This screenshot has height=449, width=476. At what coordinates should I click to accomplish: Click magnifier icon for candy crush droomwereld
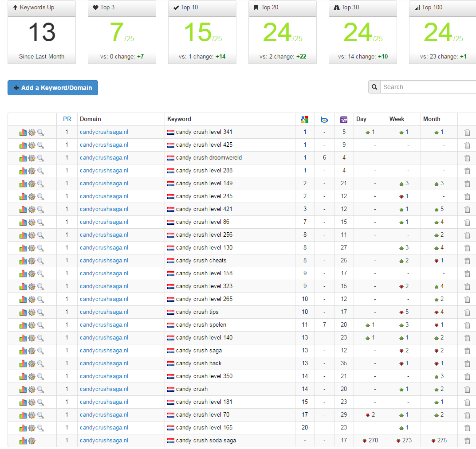[x=40, y=158]
